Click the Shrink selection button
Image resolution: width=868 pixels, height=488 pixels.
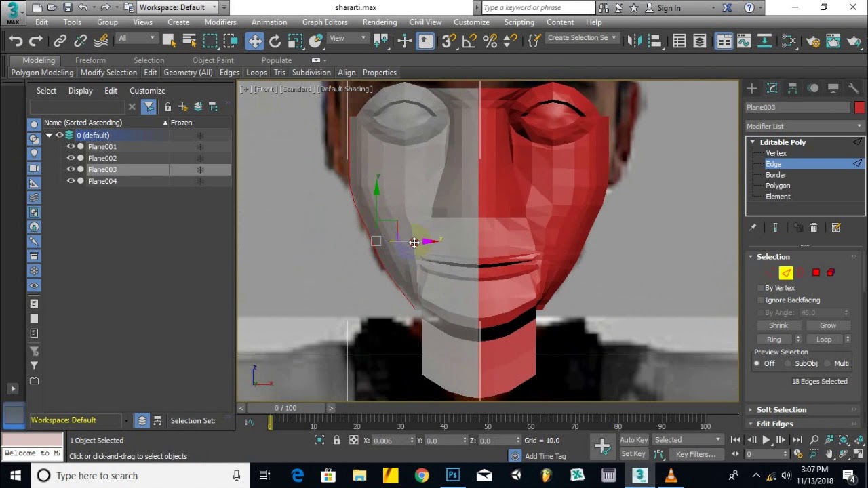click(778, 326)
